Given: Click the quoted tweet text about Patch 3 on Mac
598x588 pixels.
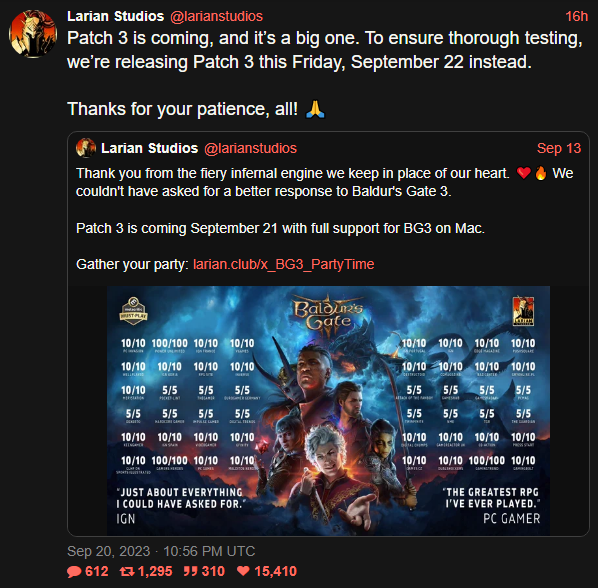Looking at the screenshot, I should pos(280,228).
